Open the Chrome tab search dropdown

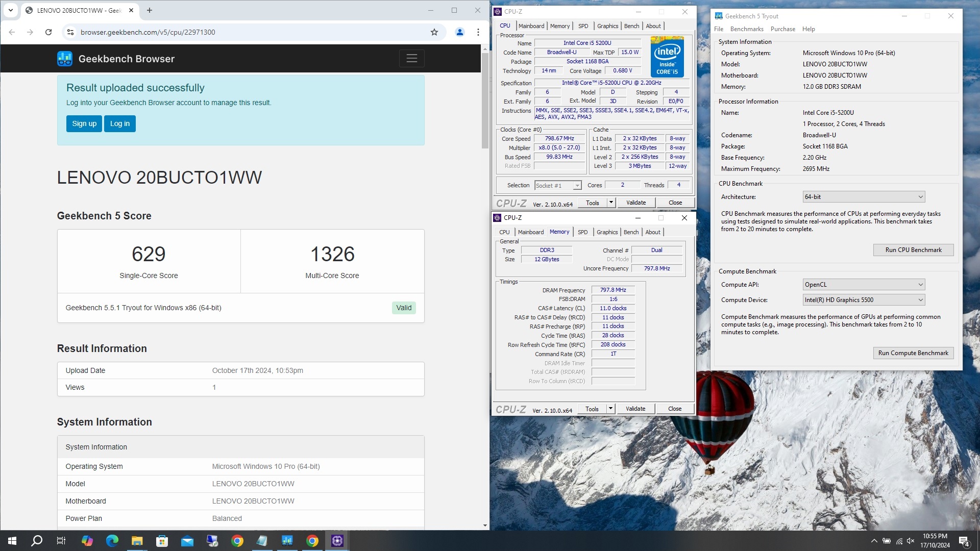pyautogui.click(x=10, y=10)
